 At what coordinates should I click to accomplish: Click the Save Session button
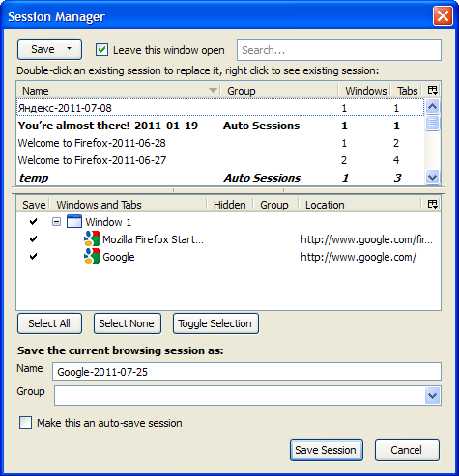[327, 450]
